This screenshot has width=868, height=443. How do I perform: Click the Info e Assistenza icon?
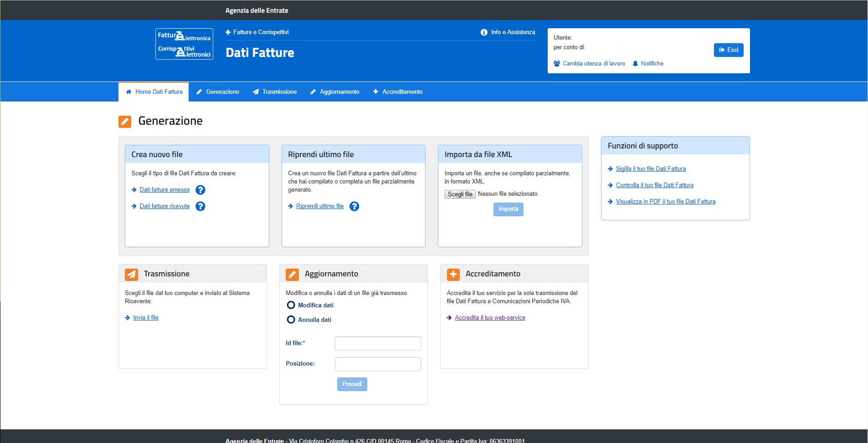[484, 32]
